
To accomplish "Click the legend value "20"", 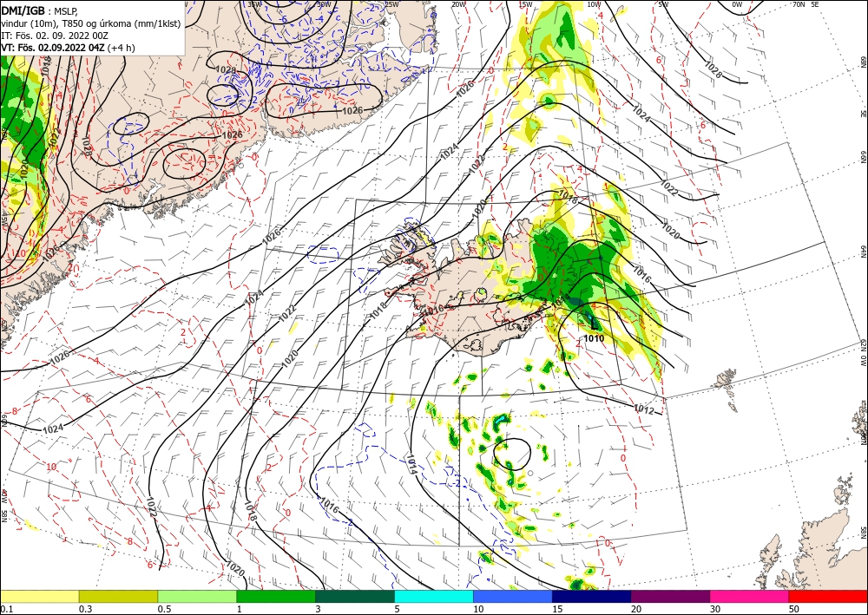I will (x=636, y=609).
